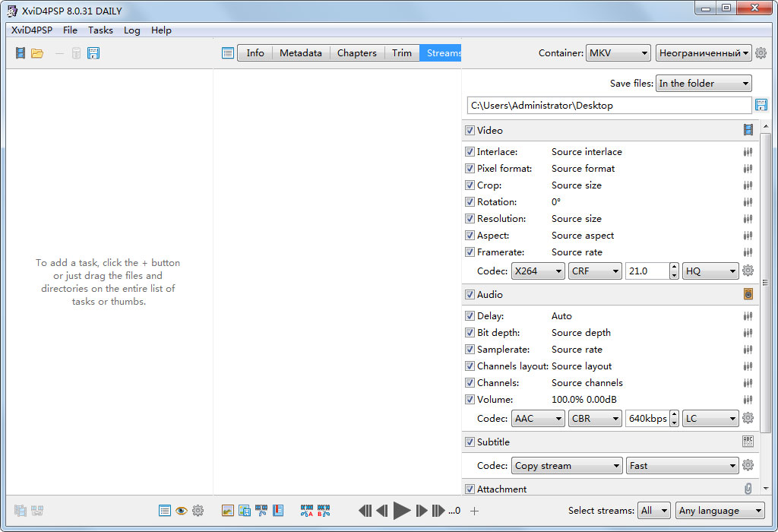778x532 pixels.
Task: Open folder icon in top toolbar
Action: (x=37, y=53)
